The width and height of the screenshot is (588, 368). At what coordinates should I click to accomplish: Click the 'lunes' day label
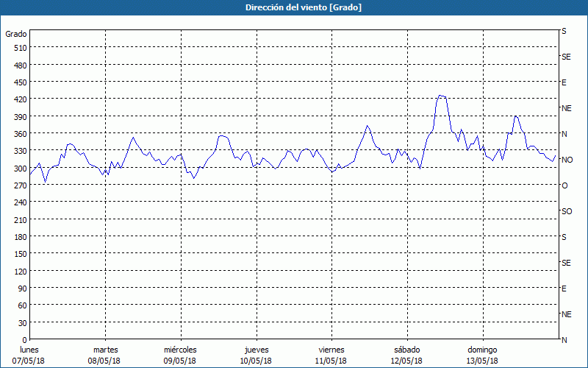(29, 350)
